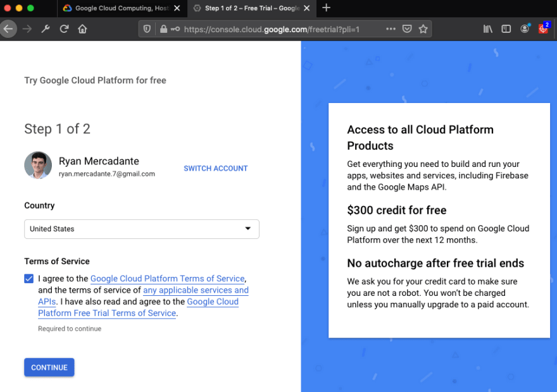The image size is (557, 392).
Task: Click the browser forward arrow
Action: pos(27,29)
